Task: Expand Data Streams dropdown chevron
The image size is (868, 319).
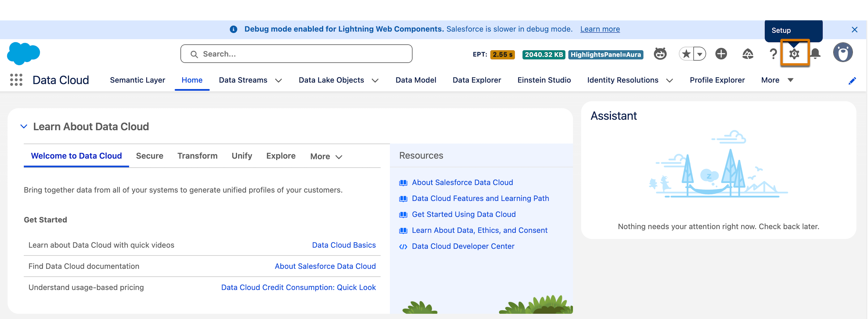Action: (278, 81)
